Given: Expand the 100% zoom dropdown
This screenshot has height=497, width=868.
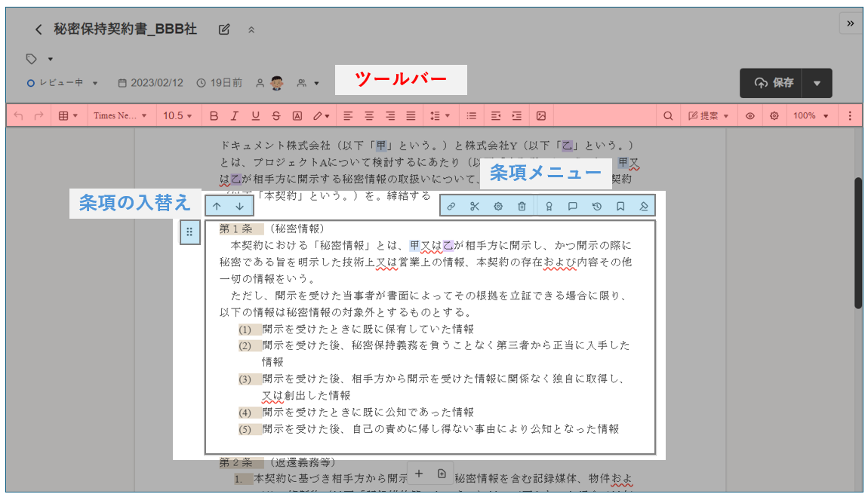Looking at the screenshot, I should click(x=811, y=116).
